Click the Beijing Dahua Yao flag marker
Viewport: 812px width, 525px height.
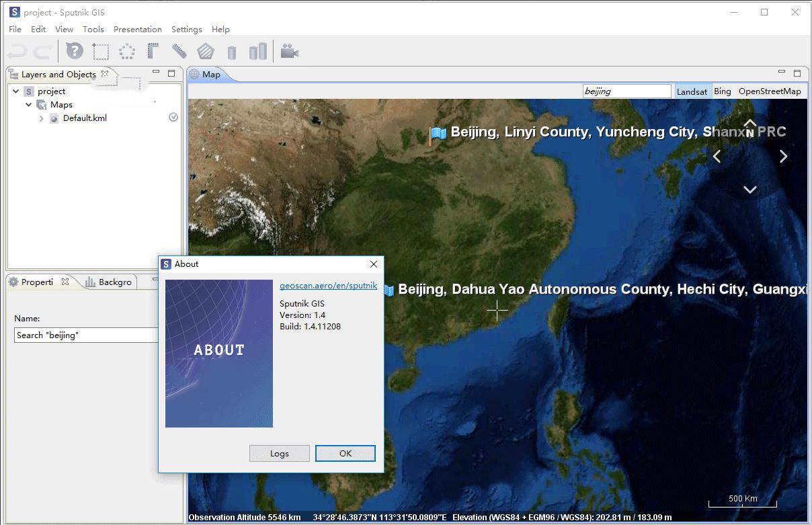[389, 290]
